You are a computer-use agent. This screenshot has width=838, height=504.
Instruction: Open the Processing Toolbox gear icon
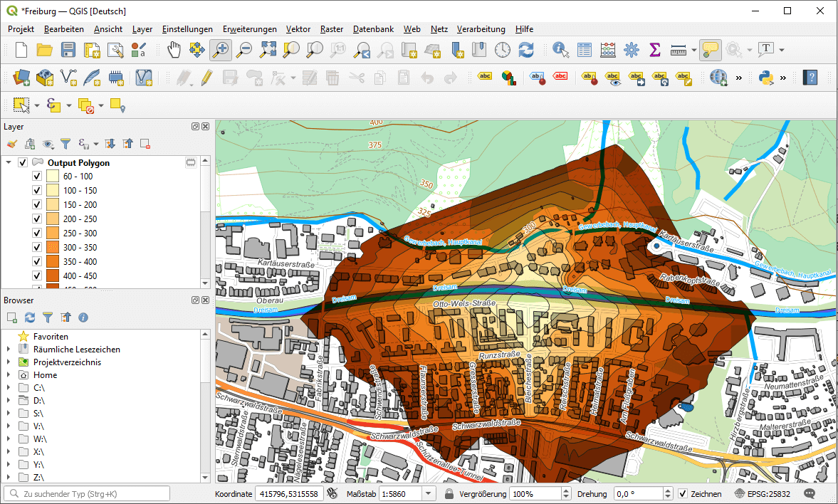point(632,50)
